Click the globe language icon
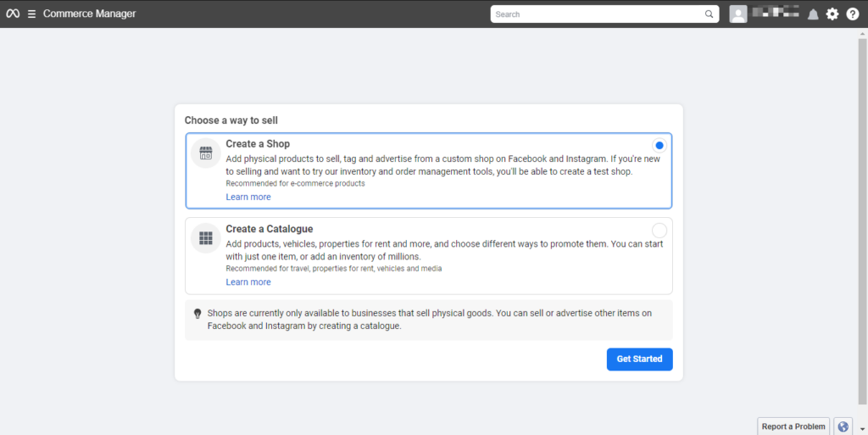This screenshot has width=868, height=435. tap(843, 427)
